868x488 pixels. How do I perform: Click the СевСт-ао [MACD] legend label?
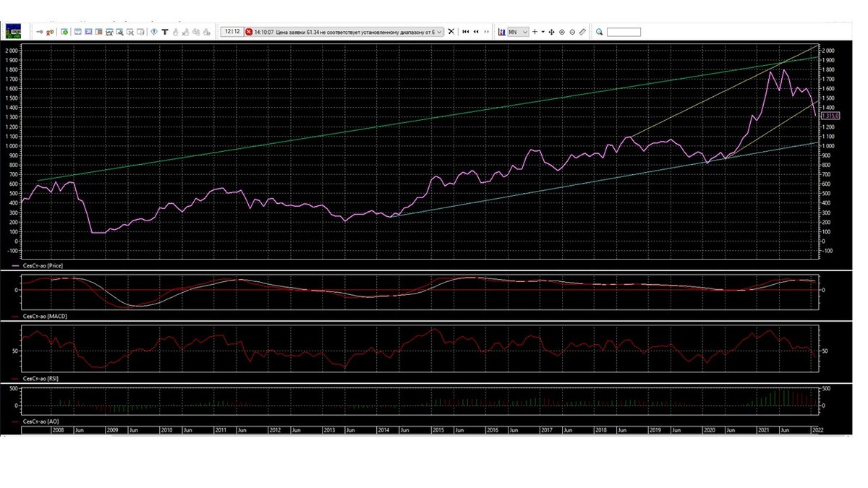(x=43, y=316)
